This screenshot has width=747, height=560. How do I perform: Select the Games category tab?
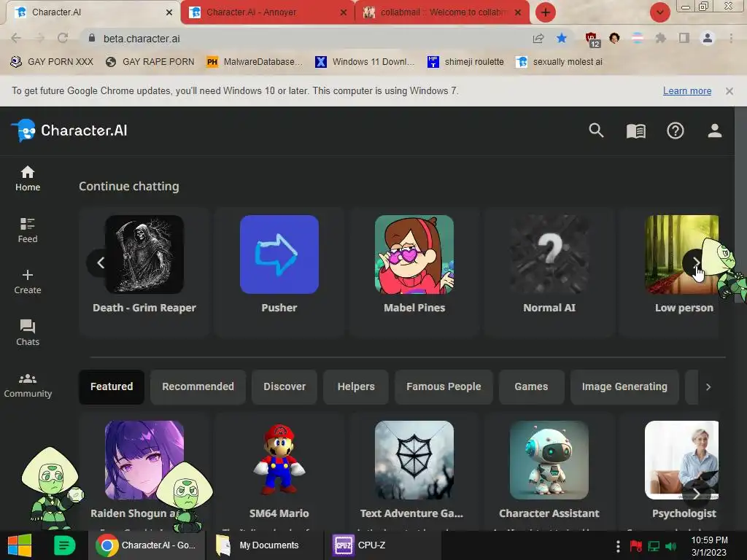pos(531,386)
